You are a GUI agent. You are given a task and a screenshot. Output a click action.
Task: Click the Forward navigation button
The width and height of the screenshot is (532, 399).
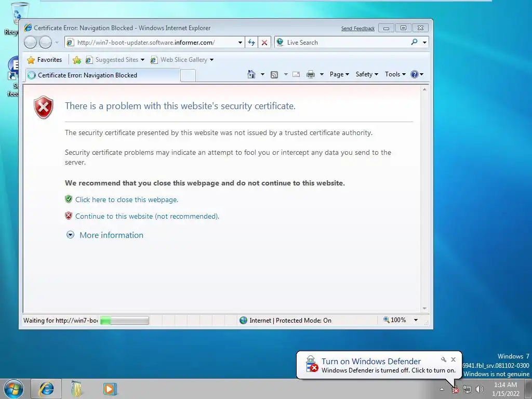46,43
